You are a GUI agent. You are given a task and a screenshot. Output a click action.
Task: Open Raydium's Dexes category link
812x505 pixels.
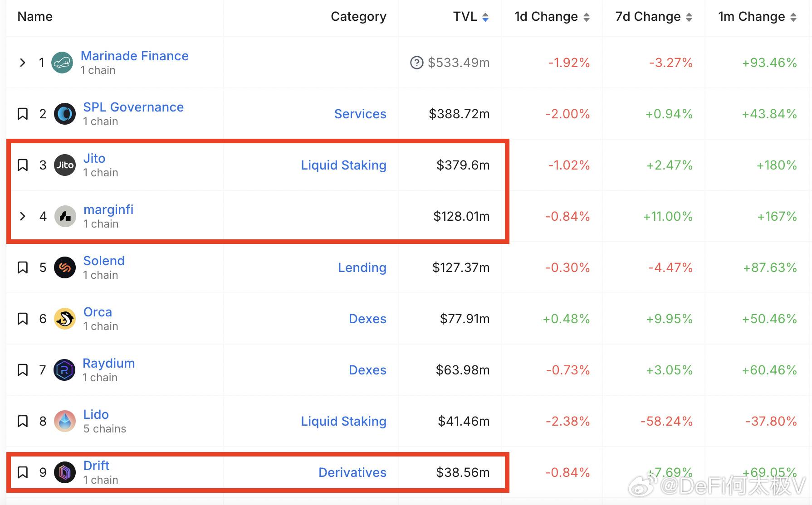[367, 370]
